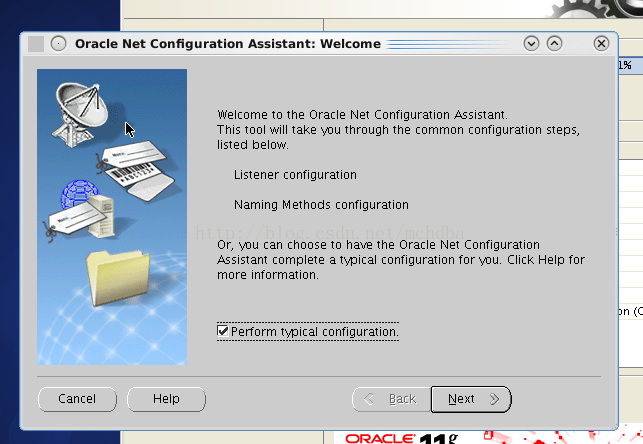Image resolution: width=643 pixels, height=444 pixels.
Task: Click the satellite dish wizard illustration
Action: point(81,114)
